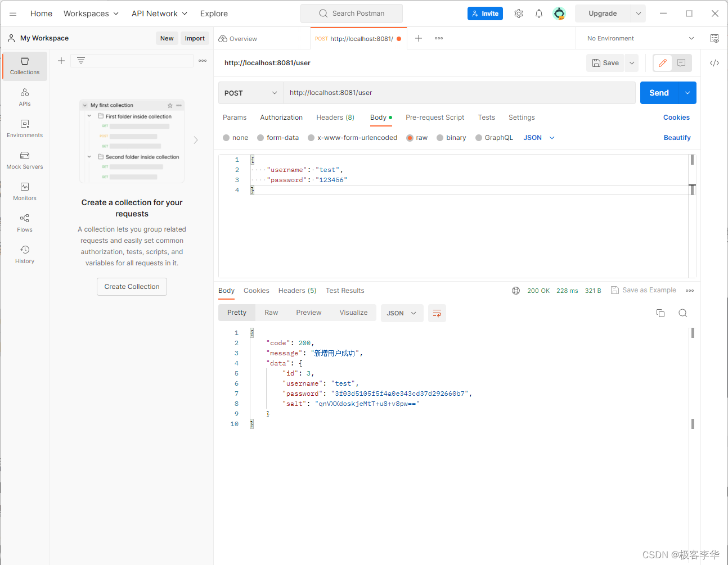Open the notifications bell icon

point(539,13)
